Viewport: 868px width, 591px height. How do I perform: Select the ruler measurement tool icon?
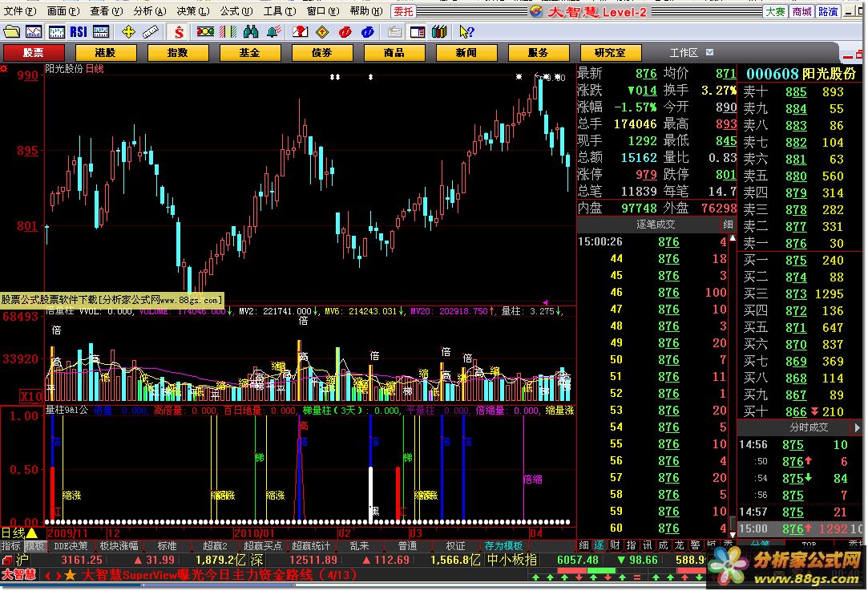coord(151,32)
